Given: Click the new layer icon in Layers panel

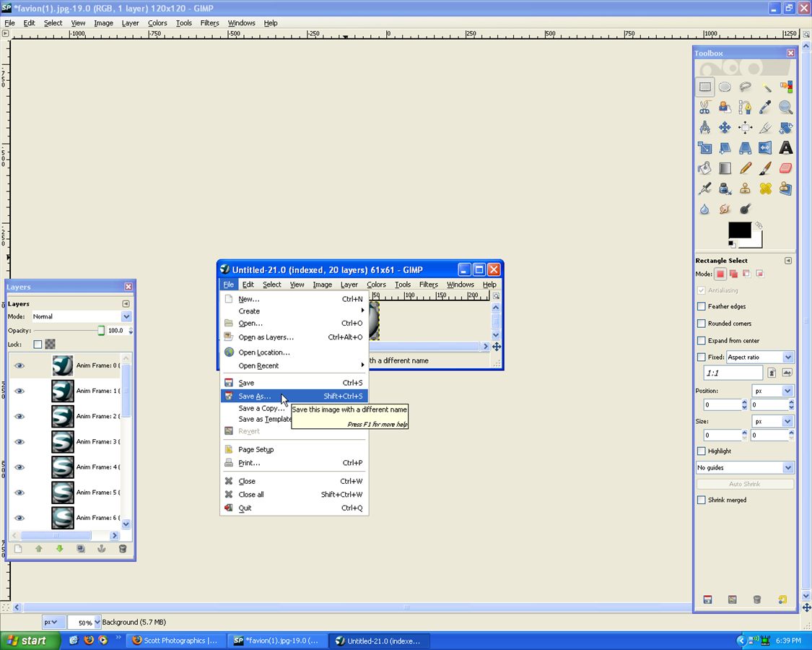Looking at the screenshot, I should tap(18, 549).
